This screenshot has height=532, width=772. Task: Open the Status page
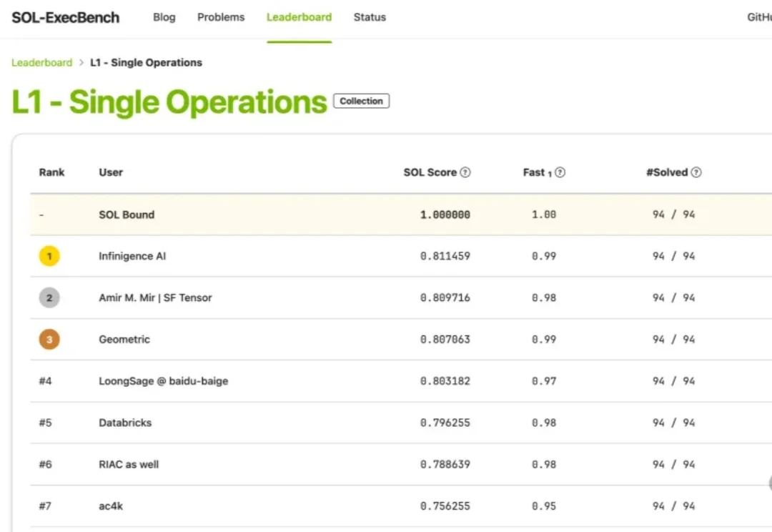tap(370, 17)
